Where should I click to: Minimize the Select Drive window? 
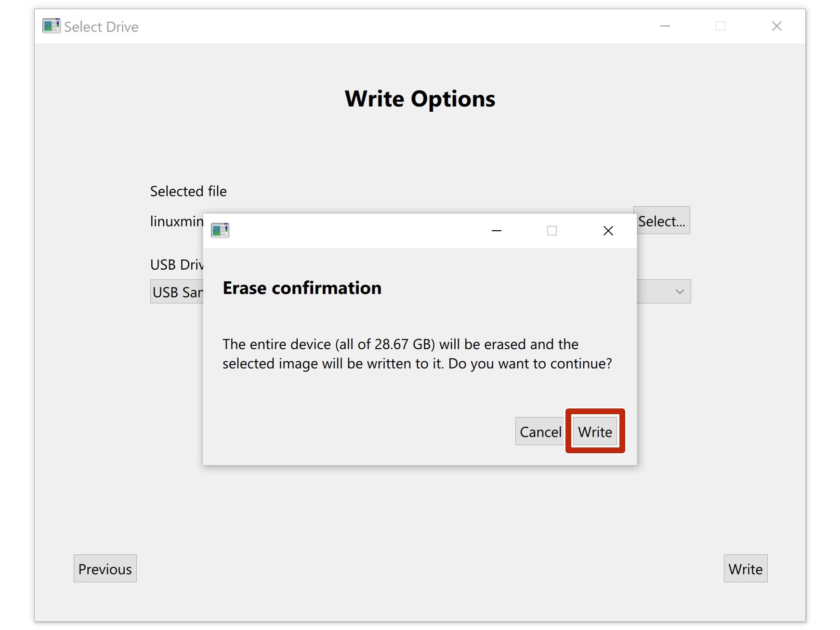pyautogui.click(x=665, y=26)
